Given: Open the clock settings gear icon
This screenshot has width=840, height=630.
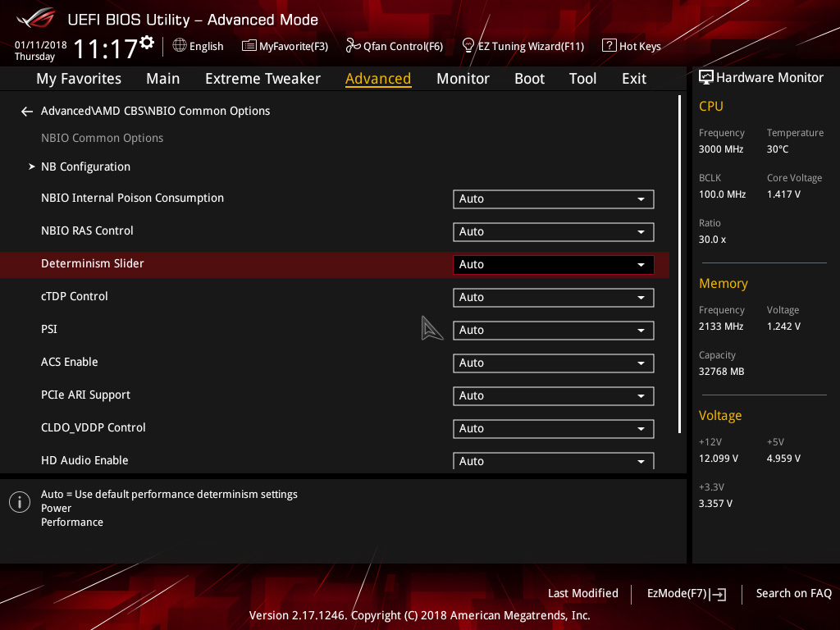Looking at the screenshot, I should click(x=147, y=43).
